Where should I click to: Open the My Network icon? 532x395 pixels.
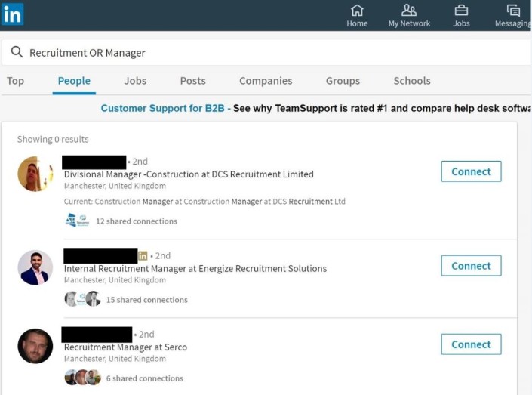[x=409, y=11]
